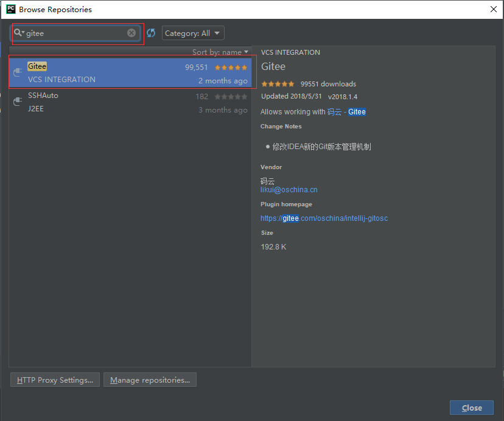The image size is (504, 421).
Task: Click the star rating in the Gitee details
Action: coord(278,84)
